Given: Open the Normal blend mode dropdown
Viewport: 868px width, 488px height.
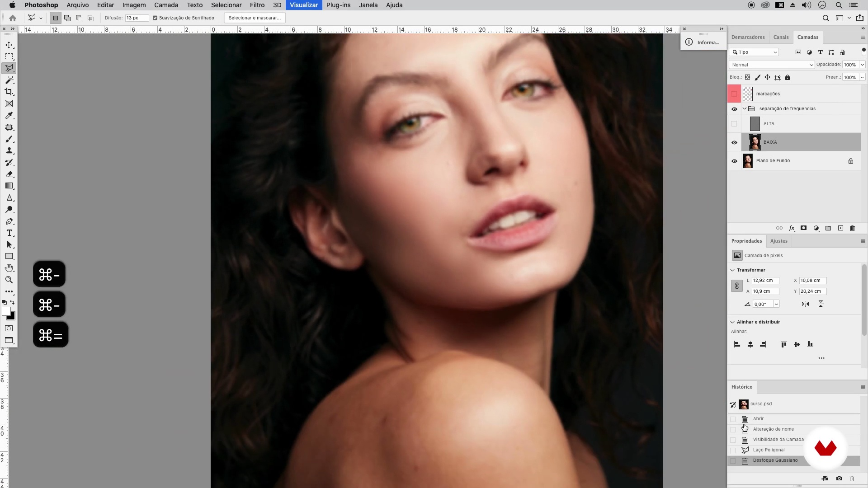Looking at the screenshot, I should (772, 65).
